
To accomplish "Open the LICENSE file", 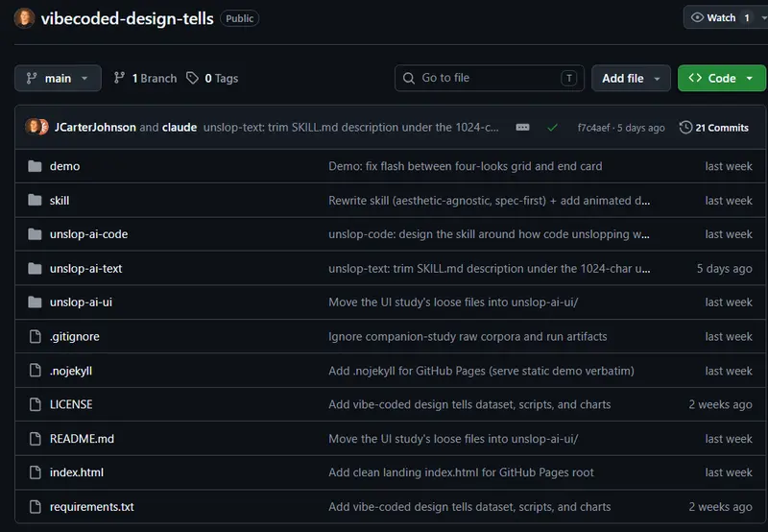I will click(x=71, y=404).
